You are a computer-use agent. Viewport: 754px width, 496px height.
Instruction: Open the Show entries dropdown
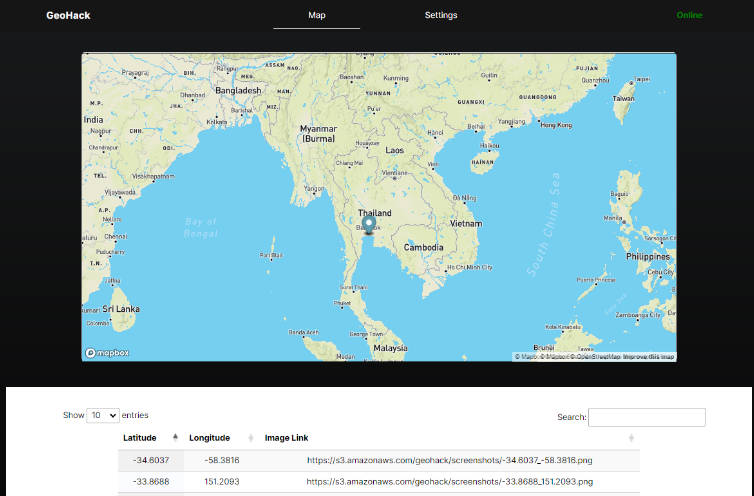tap(103, 415)
